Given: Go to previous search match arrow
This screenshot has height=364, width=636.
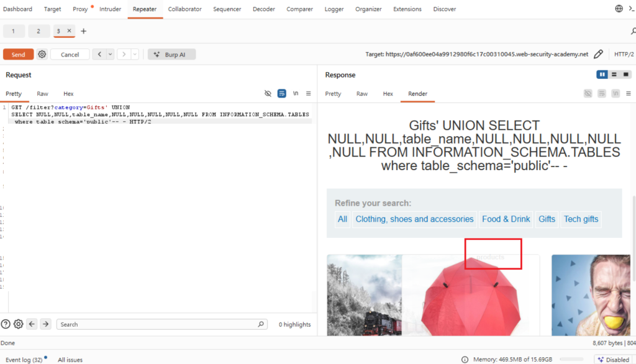Looking at the screenshot, I should point(32,324).
